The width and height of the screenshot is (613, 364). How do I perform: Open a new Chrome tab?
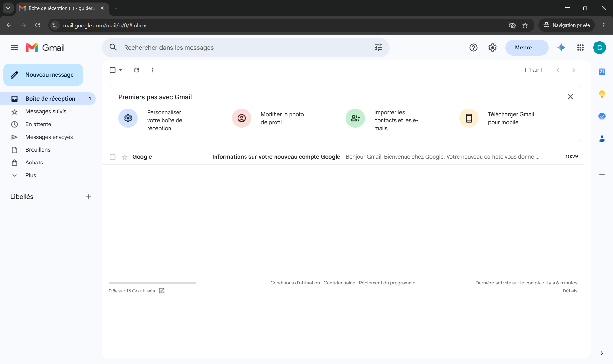pos(117,8)
